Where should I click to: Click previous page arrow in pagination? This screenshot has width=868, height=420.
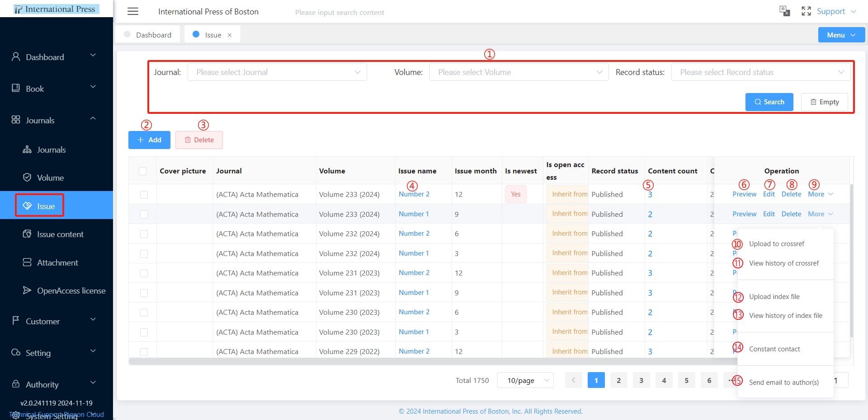click(573, 380)
